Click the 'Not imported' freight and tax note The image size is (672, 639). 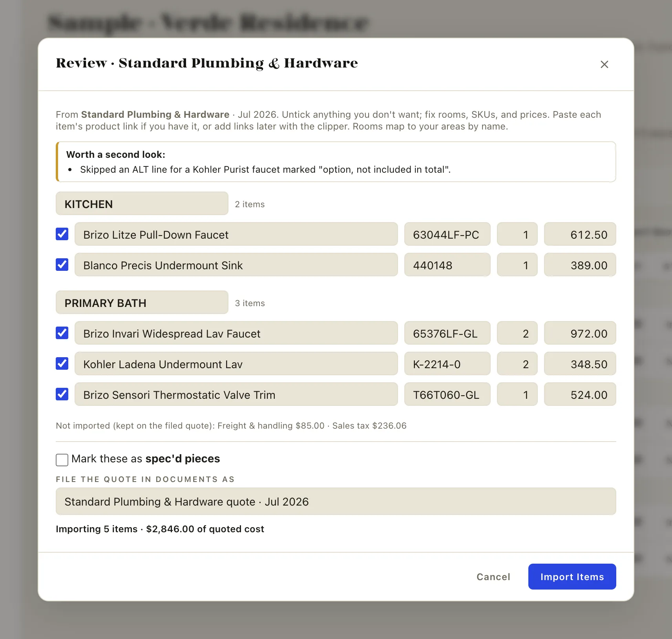pyautogui.click(x=231, y=425)
